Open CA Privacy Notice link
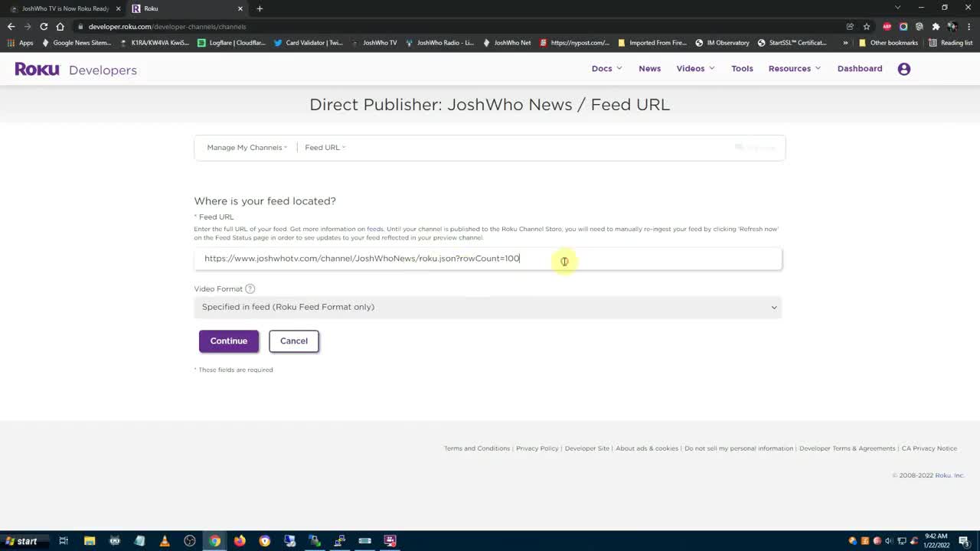The width and height of the screenshot is (980, 551). 929,448
